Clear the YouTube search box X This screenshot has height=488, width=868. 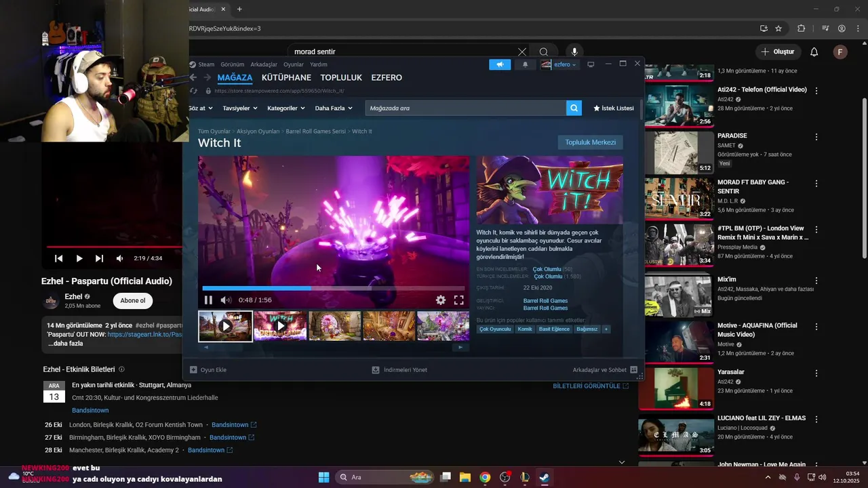tap(522, 52)
